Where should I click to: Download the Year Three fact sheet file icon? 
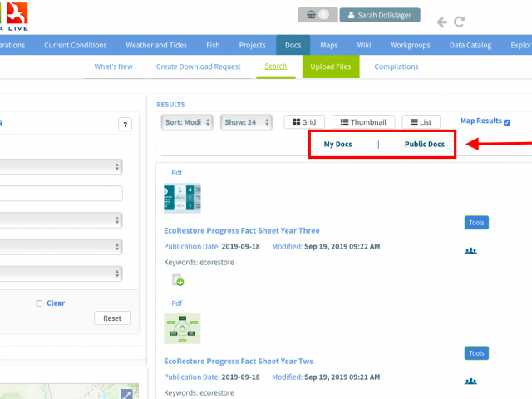point(178,280)
